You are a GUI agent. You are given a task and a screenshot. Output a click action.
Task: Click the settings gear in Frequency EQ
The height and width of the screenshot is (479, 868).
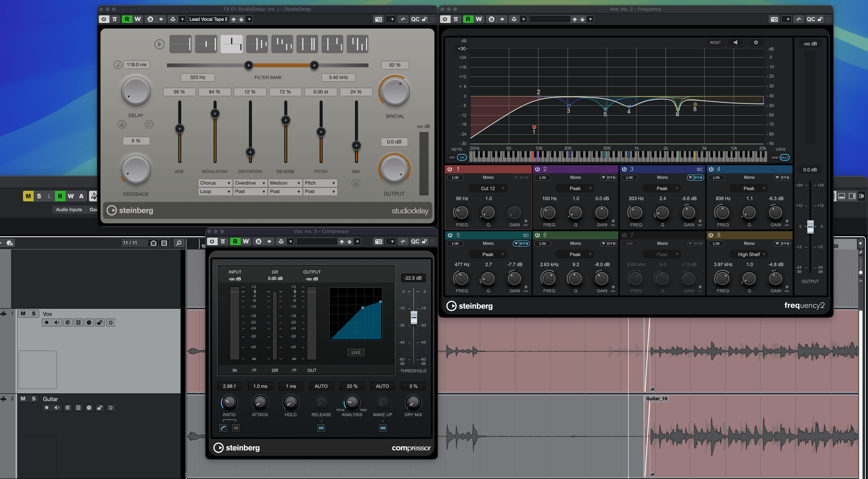pos(755,42)
